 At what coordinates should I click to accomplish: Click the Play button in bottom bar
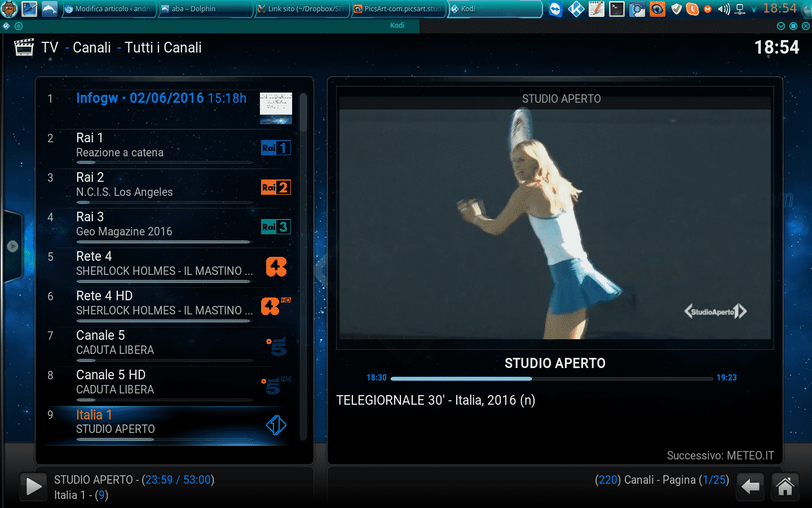pos(33,487)
